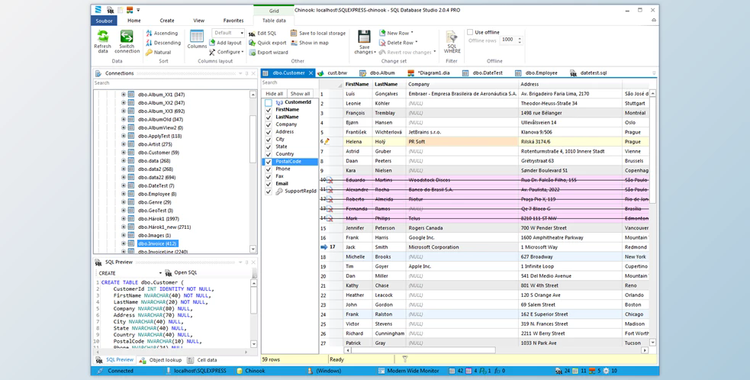Click the Refresh data icon

pos(102,36)
